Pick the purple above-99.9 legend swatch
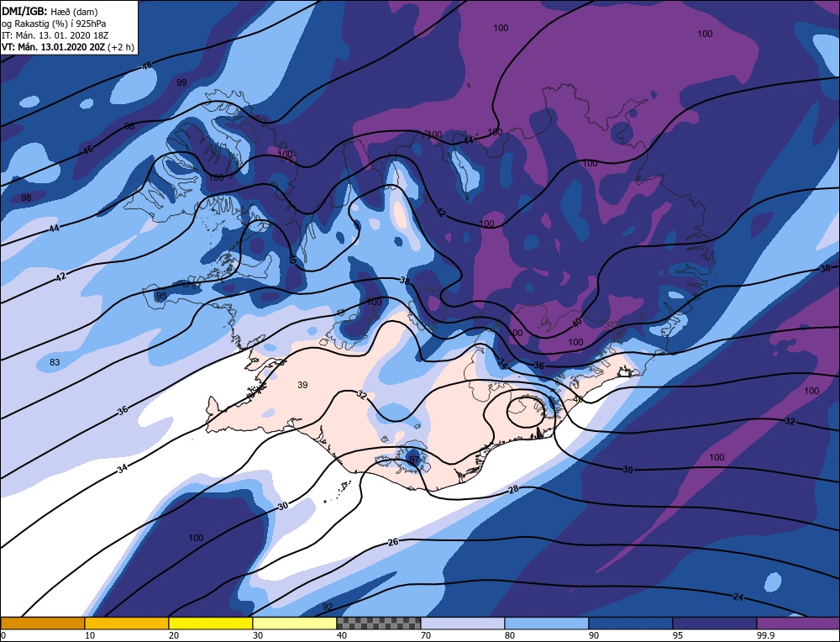840x642 pixels. pyautogui.click(x=798, y=623)
